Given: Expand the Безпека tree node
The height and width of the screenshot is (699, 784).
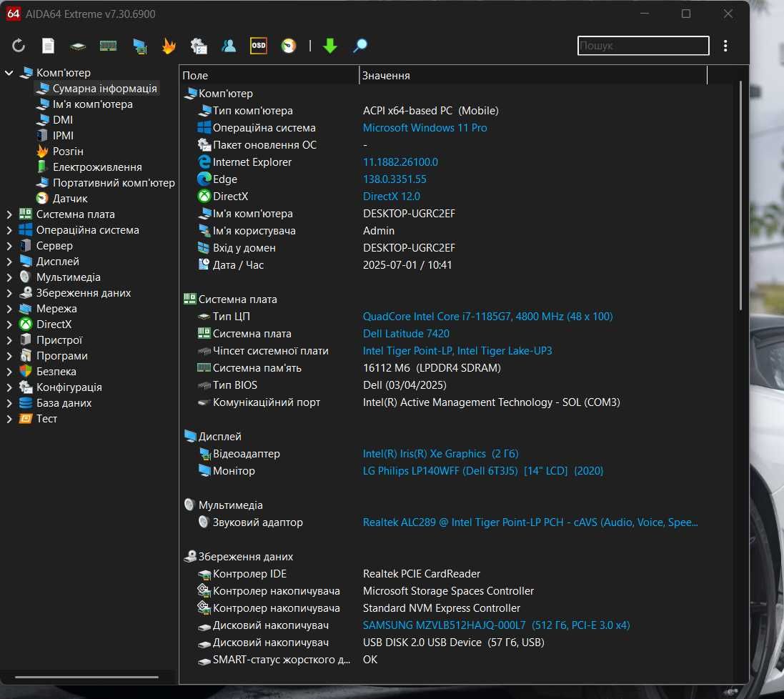Looking at the screenshot, I should point(9,372).
